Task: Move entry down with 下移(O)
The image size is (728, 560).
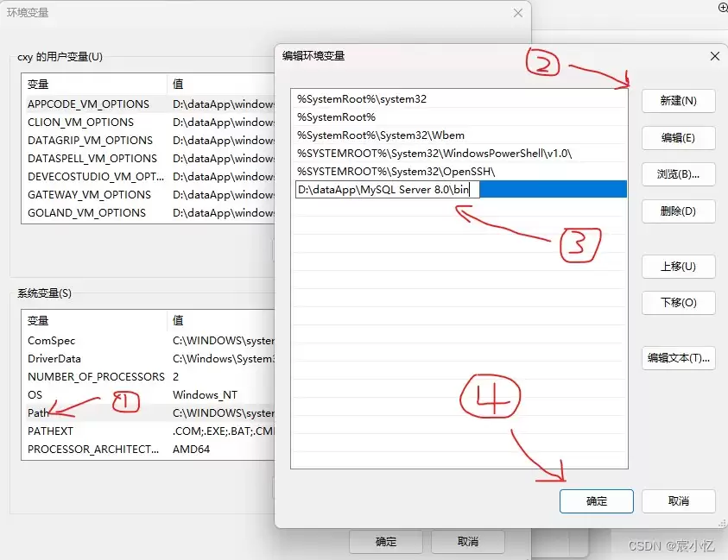Action: 678,303
